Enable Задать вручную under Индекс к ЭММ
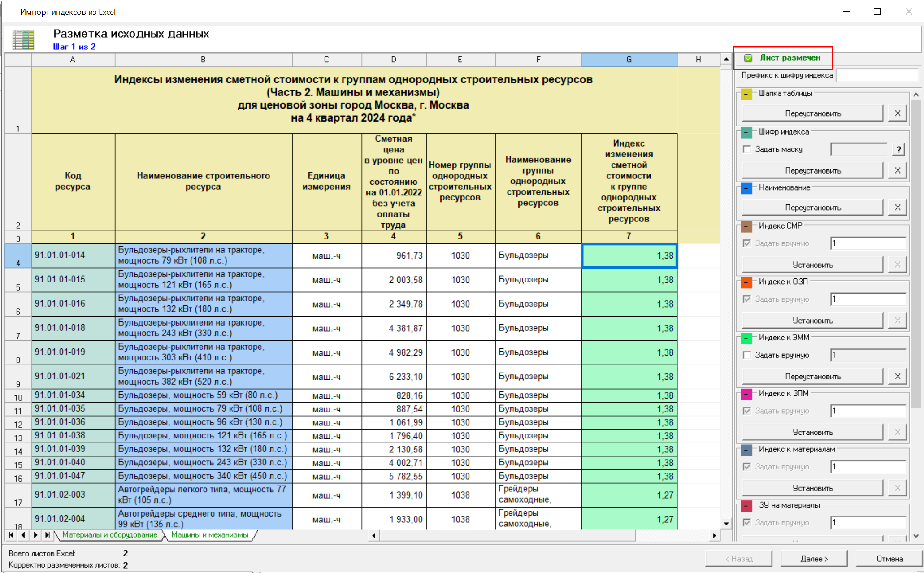924x573 pixels. click(x=747, y=355)
